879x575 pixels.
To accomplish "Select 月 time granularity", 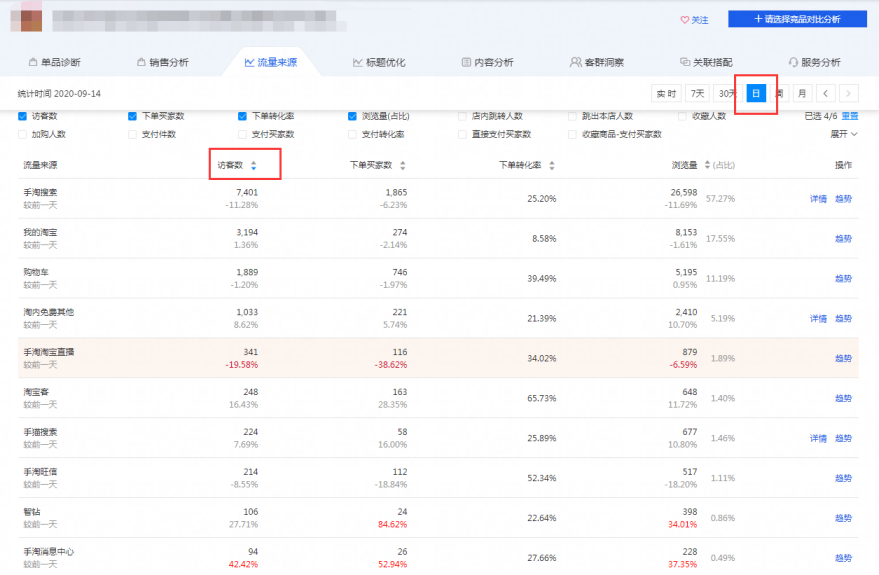I will 802,94.
